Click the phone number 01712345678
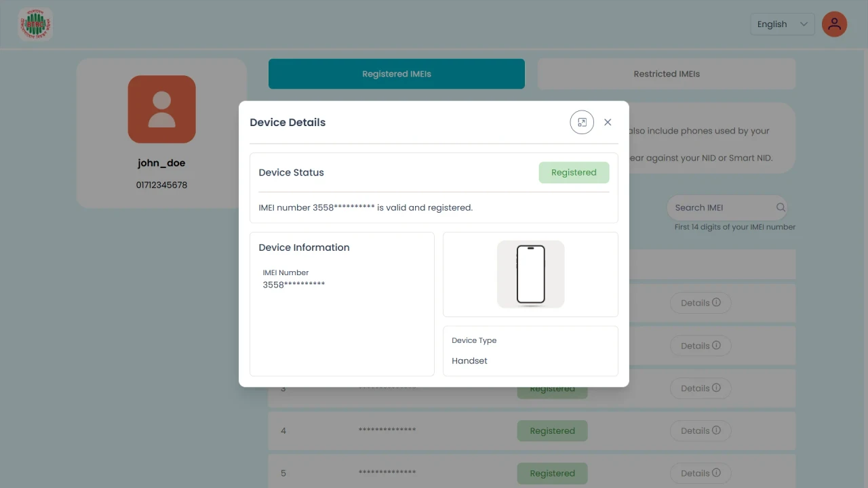Image resolution: width=868 pixels, height=488 pixels. pos(161,185)
